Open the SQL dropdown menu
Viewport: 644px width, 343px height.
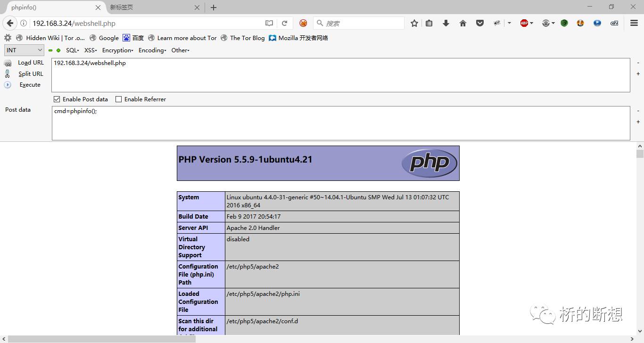pos(73,50)
